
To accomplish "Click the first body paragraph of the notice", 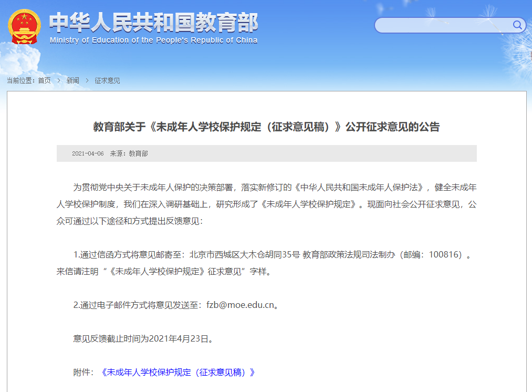I will pos(263,205).
